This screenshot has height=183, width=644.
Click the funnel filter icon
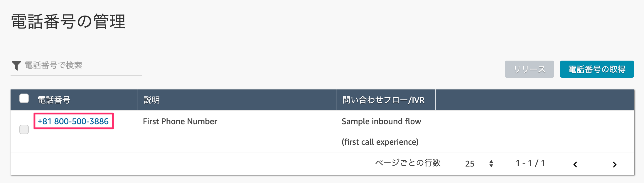click(16, 66)
